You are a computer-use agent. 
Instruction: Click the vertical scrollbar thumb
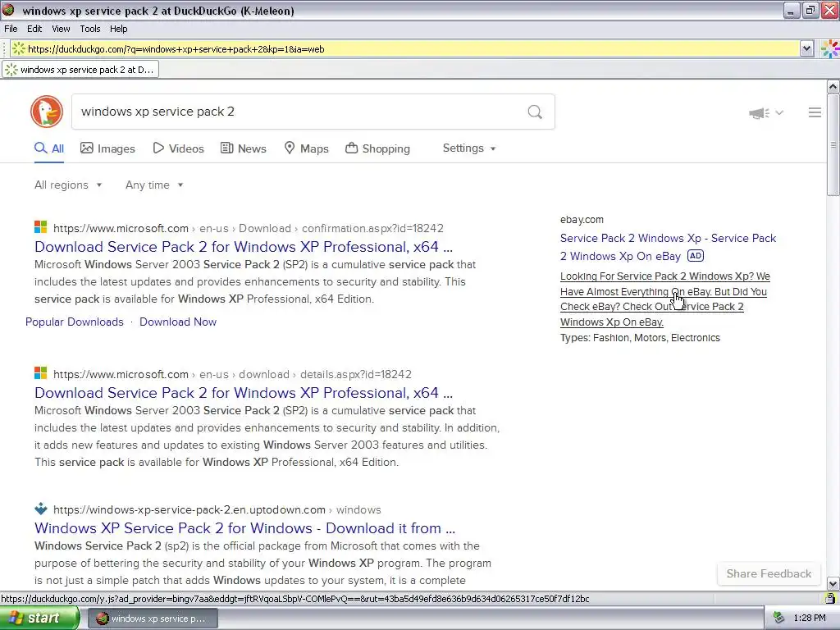tap(833, 144)
